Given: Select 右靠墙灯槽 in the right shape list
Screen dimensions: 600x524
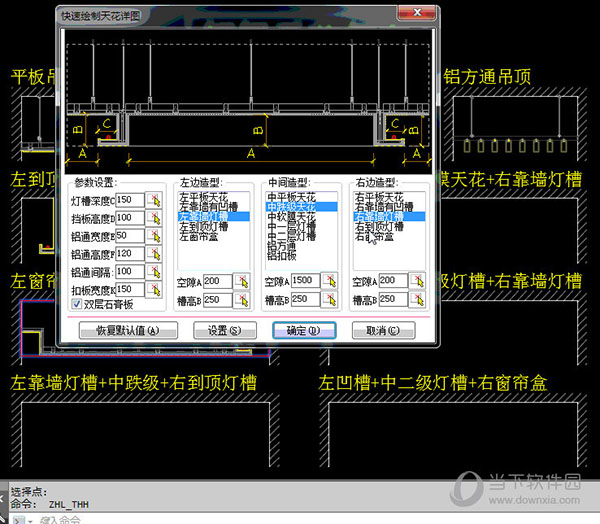Looking at the screenshot, I should pyautogui.click(x=389, y=217).
